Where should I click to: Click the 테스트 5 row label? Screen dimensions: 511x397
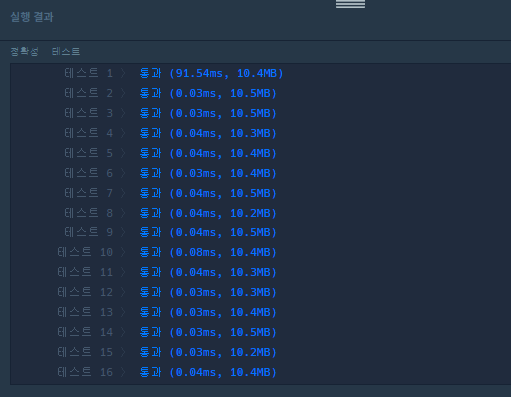point(89,153)
